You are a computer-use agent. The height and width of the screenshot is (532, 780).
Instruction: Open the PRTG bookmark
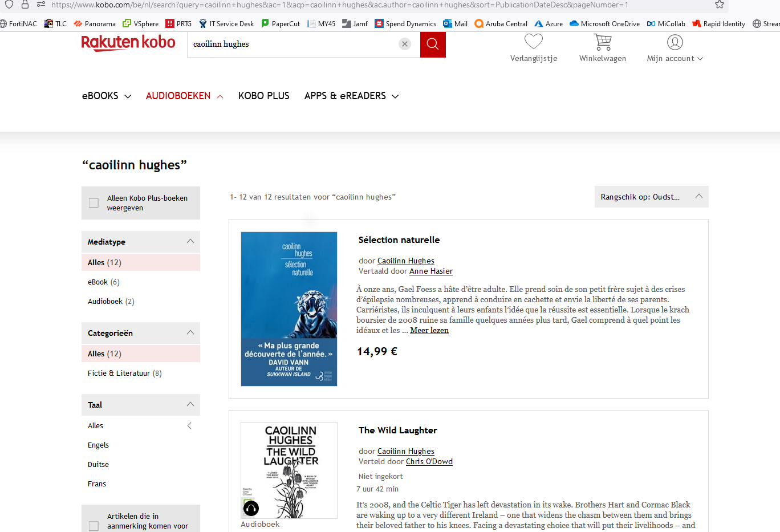pos(178,23)
